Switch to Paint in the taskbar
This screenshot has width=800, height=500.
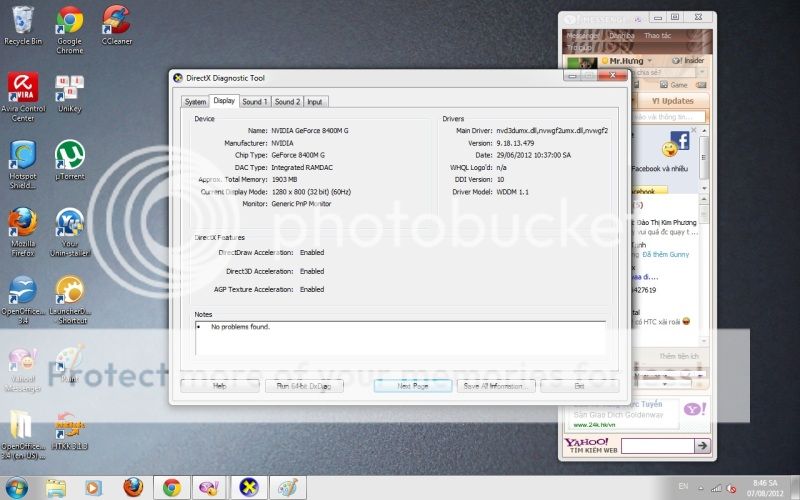click(288, 488)
